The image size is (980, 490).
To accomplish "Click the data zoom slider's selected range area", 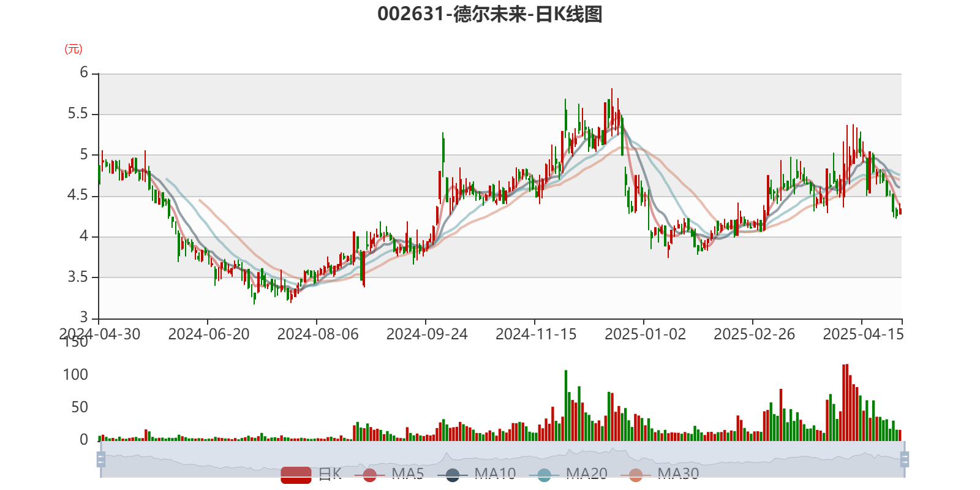I will [503, 459].
